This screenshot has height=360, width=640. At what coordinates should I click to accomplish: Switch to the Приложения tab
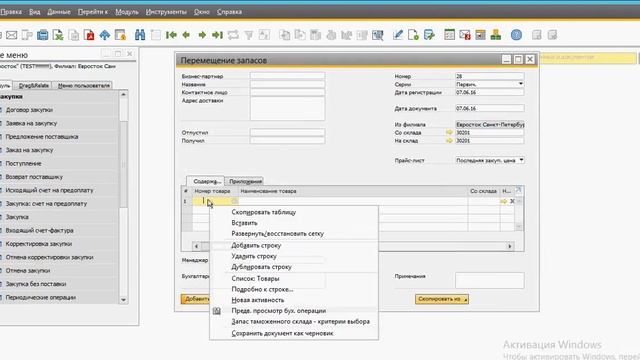point(245,181)
